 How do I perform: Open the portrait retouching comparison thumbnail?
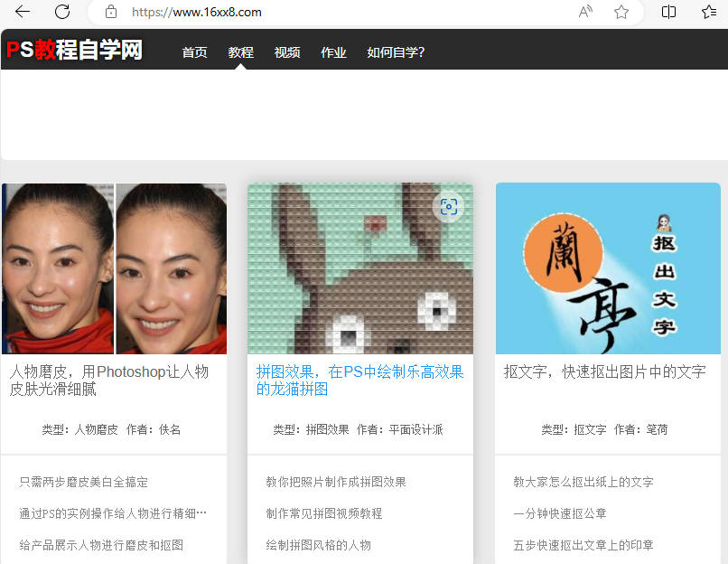click(114, 268)
